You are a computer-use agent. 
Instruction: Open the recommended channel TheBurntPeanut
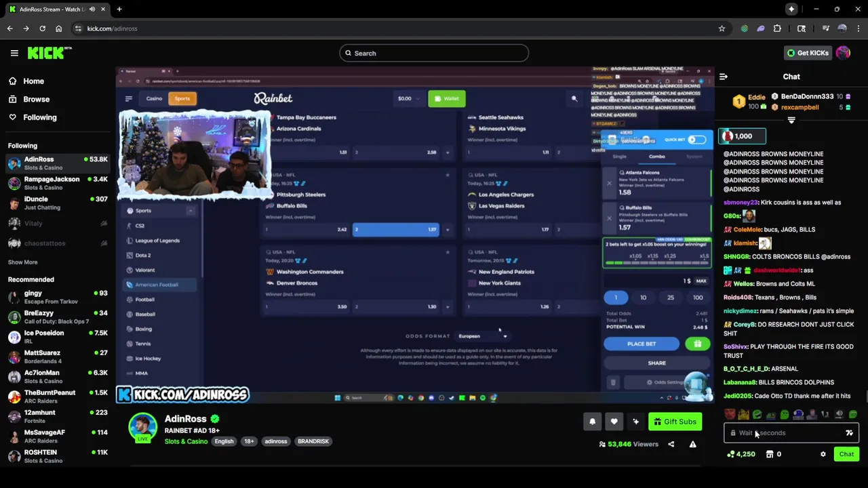coord(58,396)
